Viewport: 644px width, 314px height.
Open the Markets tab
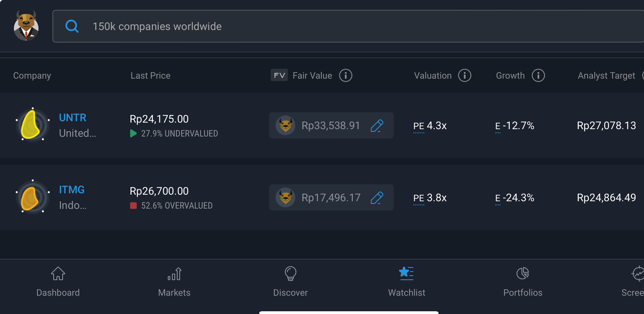pyautogui.click(x=174, y=282)
